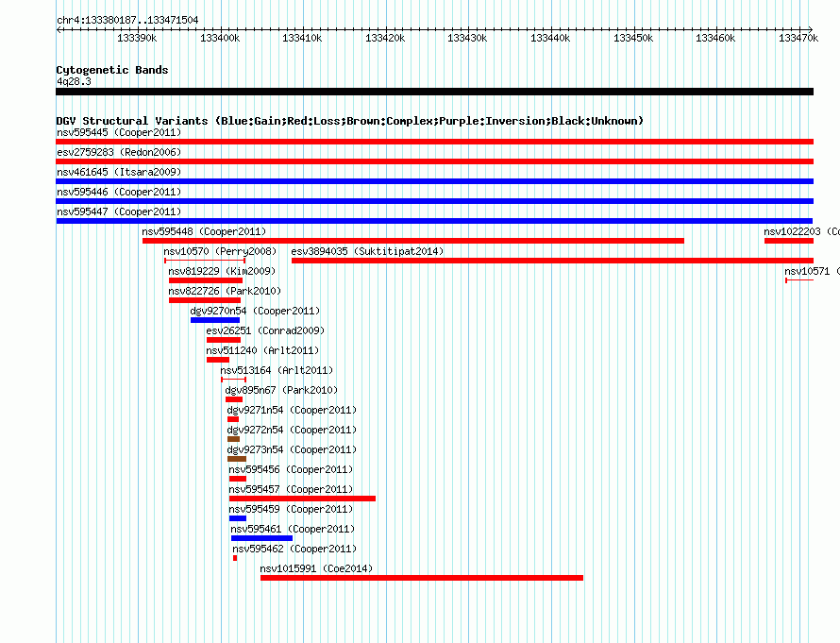Select dgv9270n54 (Cooper2011) gain variant label
This screenshot has height=643, width=840.
(255, 311)
